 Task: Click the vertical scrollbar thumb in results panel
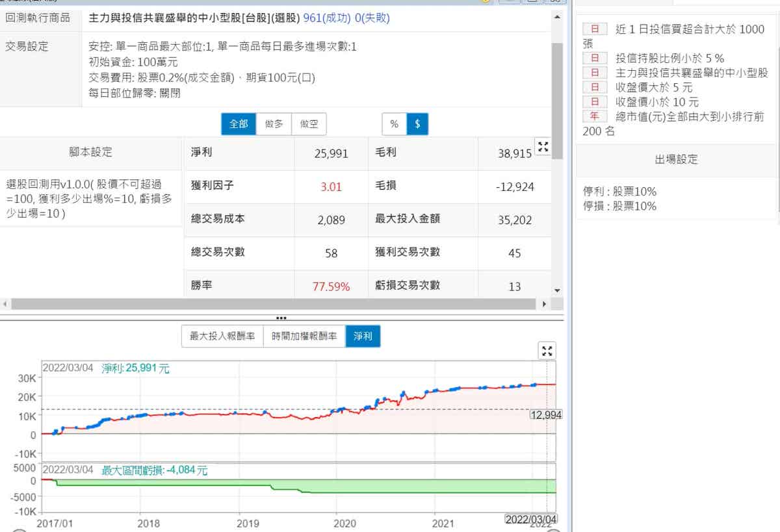click(557, 97)
